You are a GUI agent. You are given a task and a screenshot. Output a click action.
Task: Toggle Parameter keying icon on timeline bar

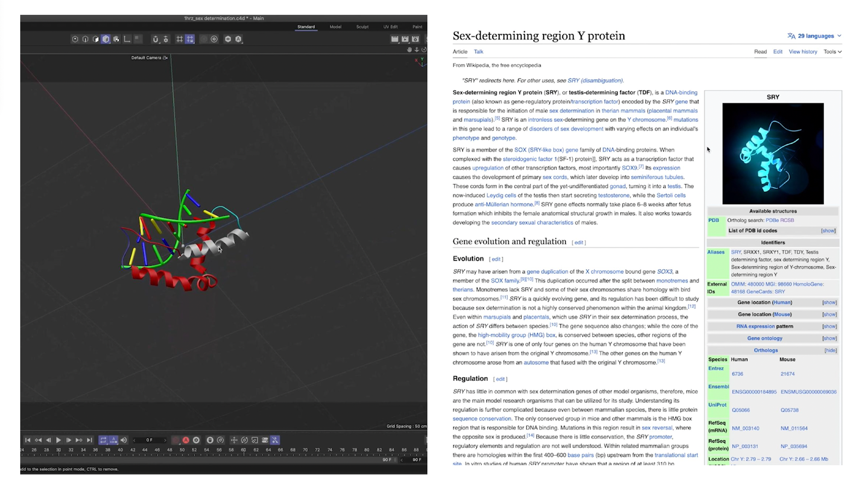(x=265, y=440)
